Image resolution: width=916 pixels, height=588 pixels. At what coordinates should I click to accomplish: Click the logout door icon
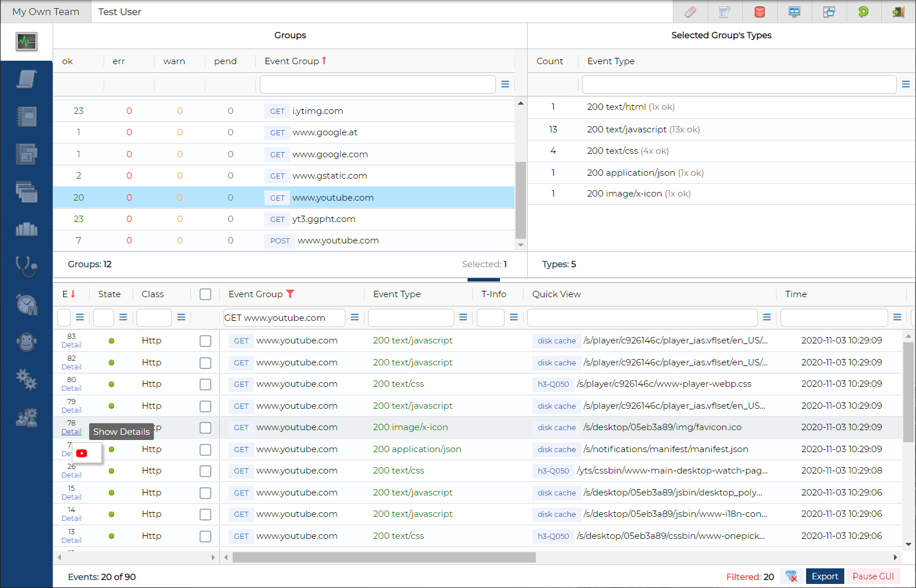[x=898, y=12]
